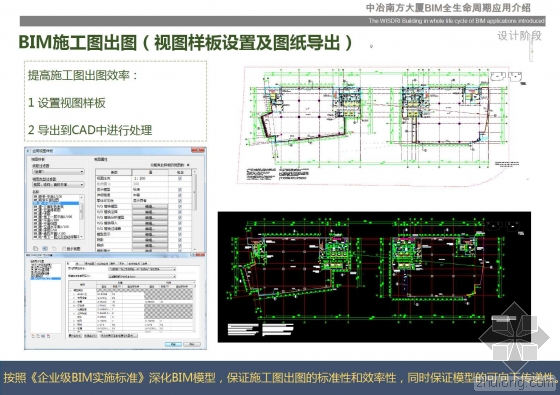Screen dimensions: 560x395
Task: Click Edit button for V/G filters overrides
Action: [x=150, y=229]
